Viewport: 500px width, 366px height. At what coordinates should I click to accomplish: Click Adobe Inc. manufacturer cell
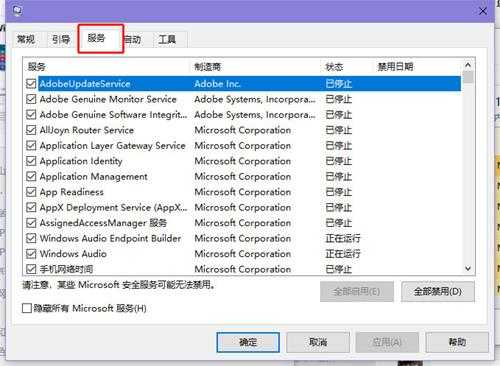pyautogui.click(x=217, y=84)
